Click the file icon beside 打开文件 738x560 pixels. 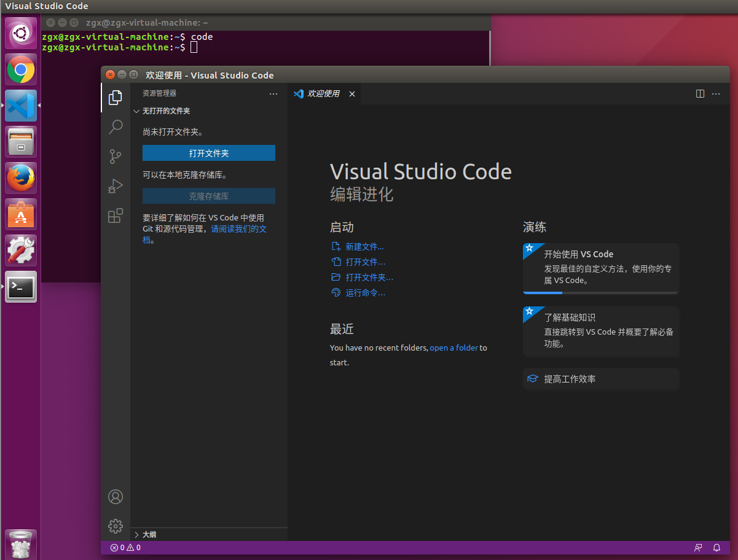[336, 262]
